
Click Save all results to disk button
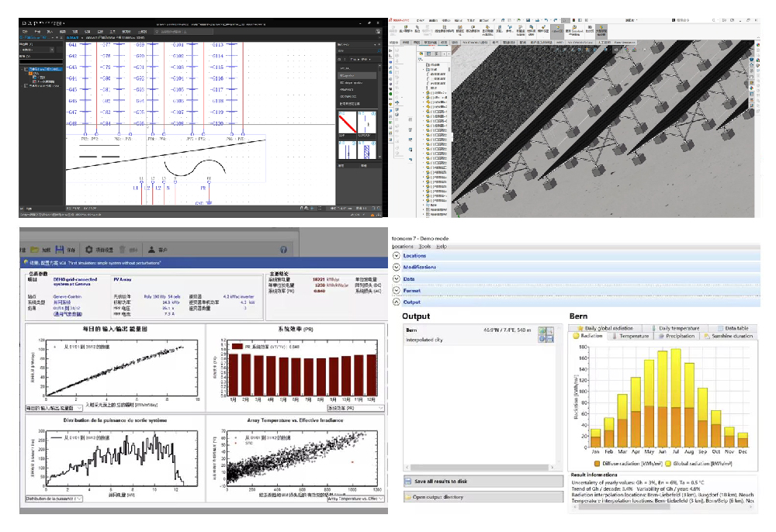click(481, 482)
